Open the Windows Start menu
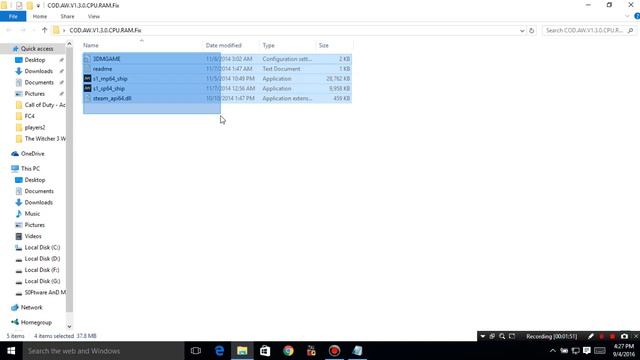 [11, 351]
